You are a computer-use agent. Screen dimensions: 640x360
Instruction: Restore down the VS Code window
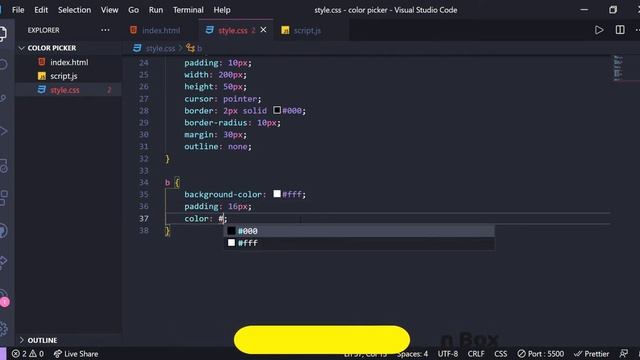pyautogui.click(x=613, y=10)
